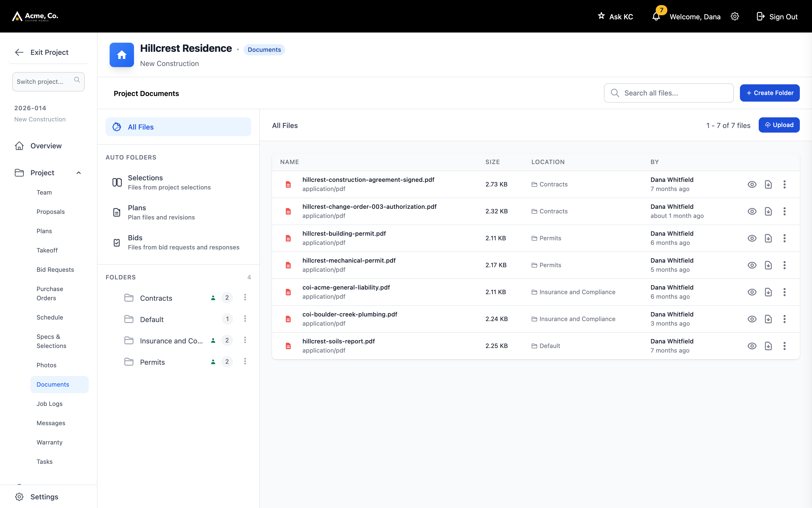Click the Hillcrest Residence home icon

click(x=122, y=55)
